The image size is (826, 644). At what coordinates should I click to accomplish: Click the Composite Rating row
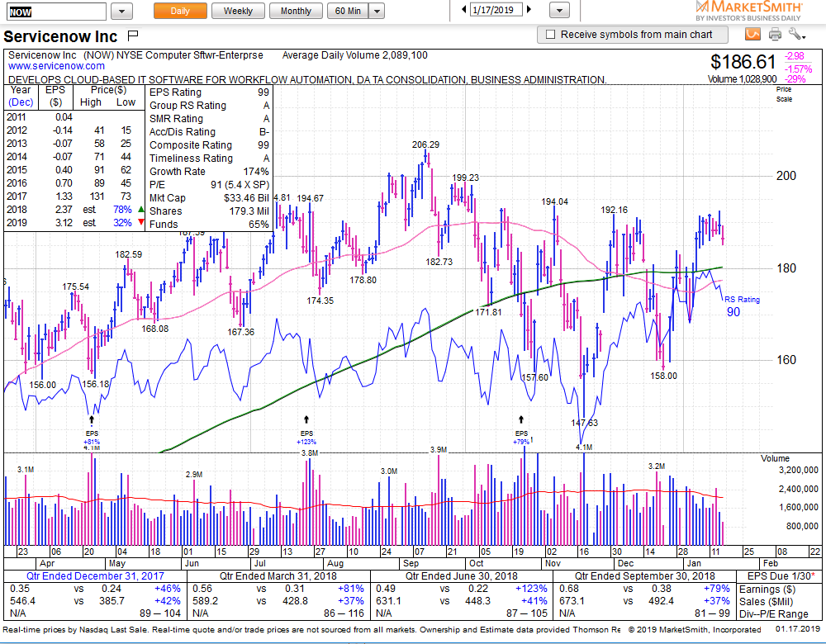209,144
